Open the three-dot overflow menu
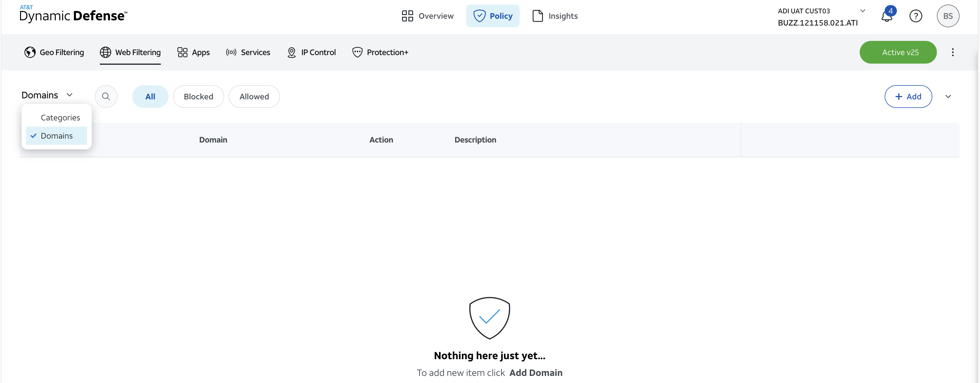 pos(952,52)
